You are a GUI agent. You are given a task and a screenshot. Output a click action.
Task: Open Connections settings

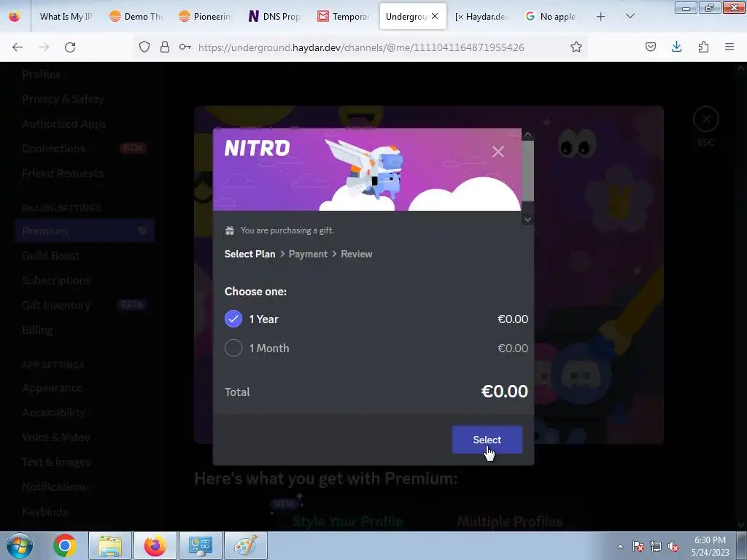[53, 149]
